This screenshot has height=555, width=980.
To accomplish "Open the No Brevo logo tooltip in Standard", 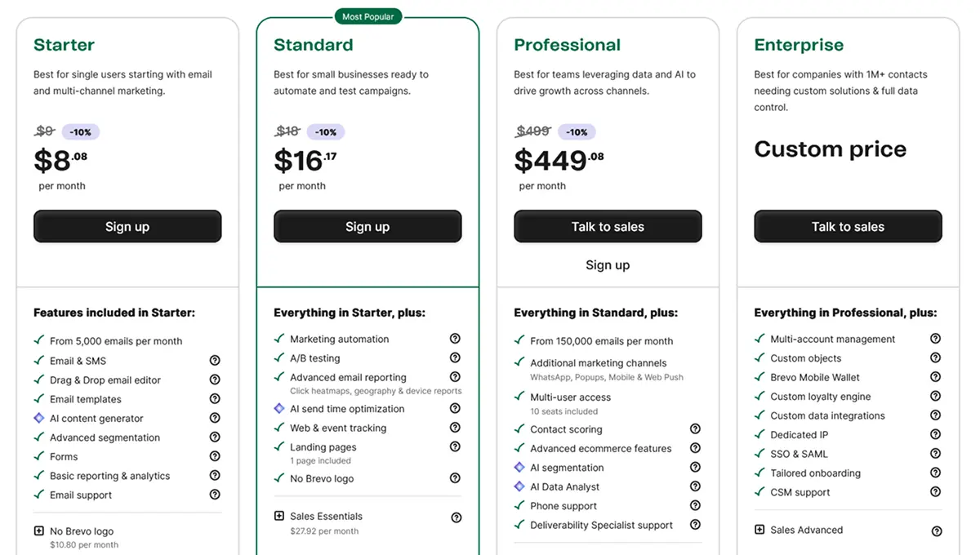I will coord(456,478).
